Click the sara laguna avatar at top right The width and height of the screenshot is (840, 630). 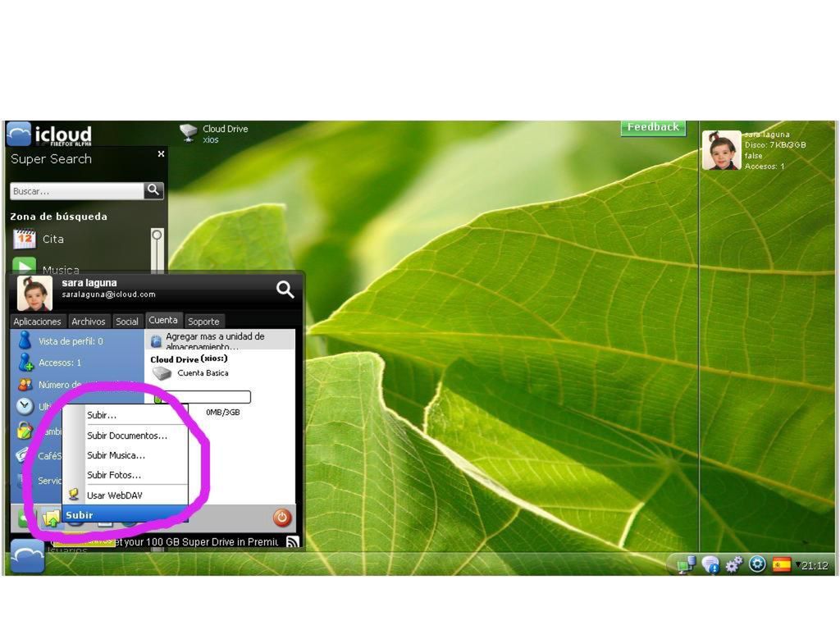point(722,151)
